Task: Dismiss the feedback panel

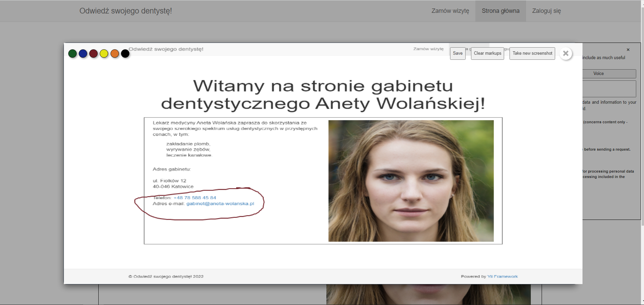Action: click(x=628, y=49)
